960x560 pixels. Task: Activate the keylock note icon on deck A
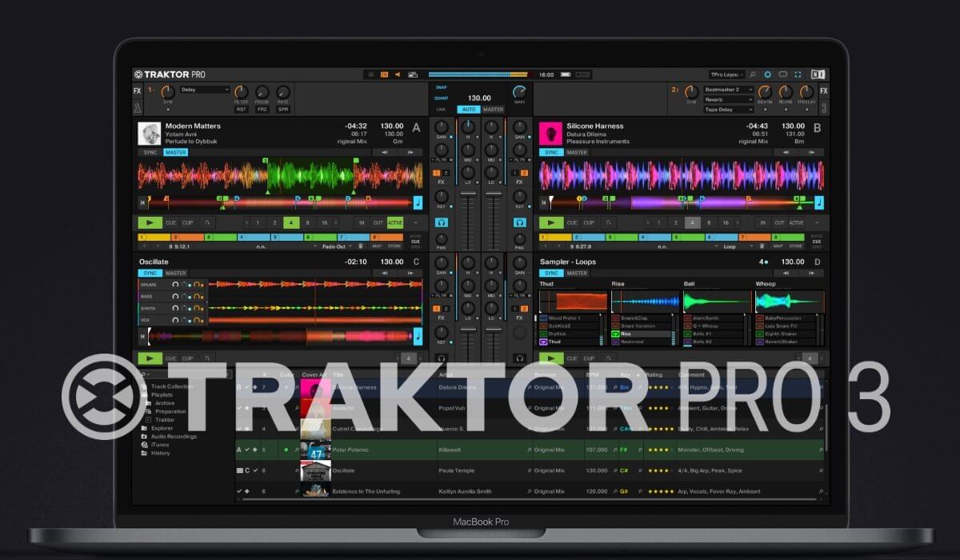tap(418, 202)
